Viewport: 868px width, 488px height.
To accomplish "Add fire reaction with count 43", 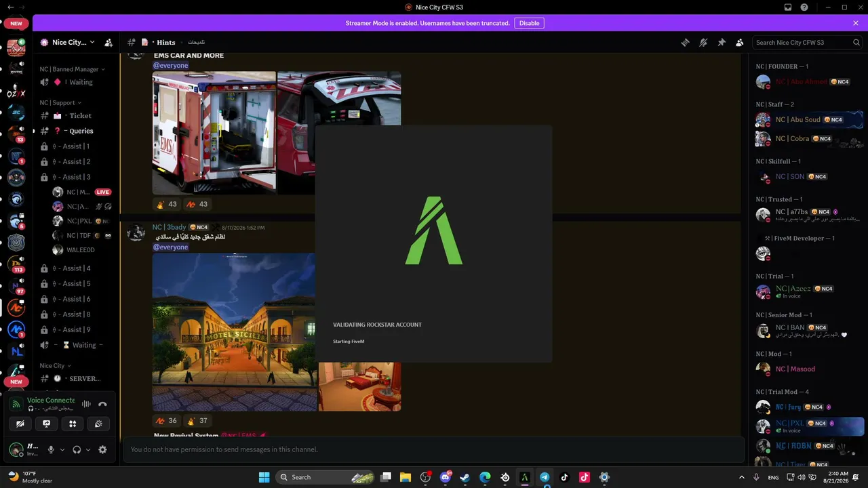I will click(x=167, y=204).
